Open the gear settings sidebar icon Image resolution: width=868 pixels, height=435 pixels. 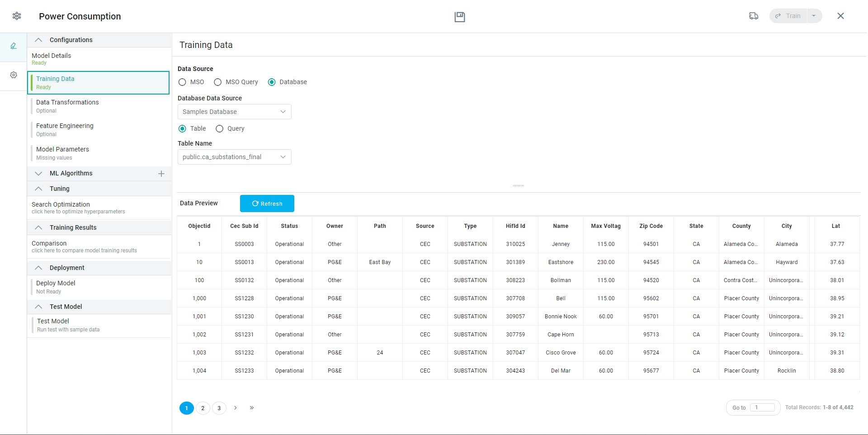pyautogui.click(x=14, y=75)
